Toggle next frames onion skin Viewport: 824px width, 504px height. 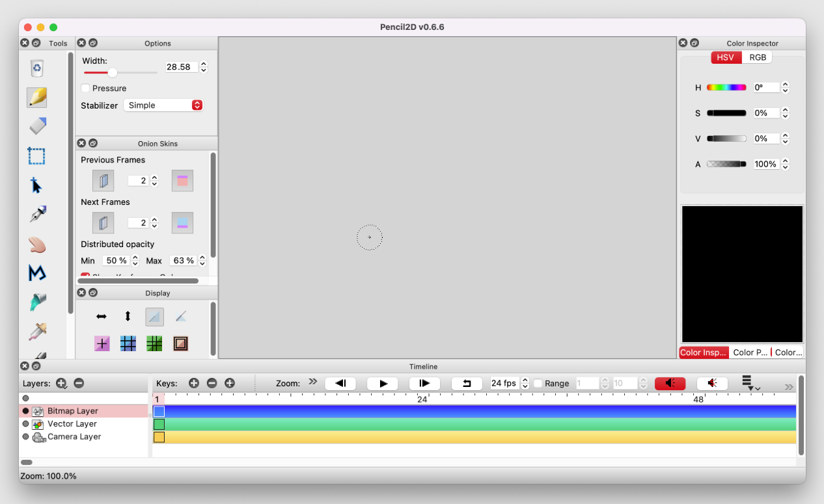tap(103, 223)
